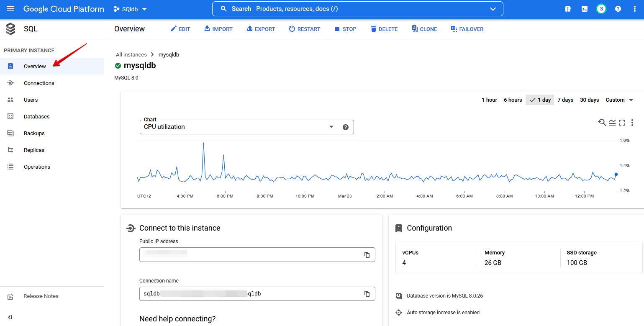Select the 1 day time range
The width and height of the screenshot is (644, 326).
540,100
